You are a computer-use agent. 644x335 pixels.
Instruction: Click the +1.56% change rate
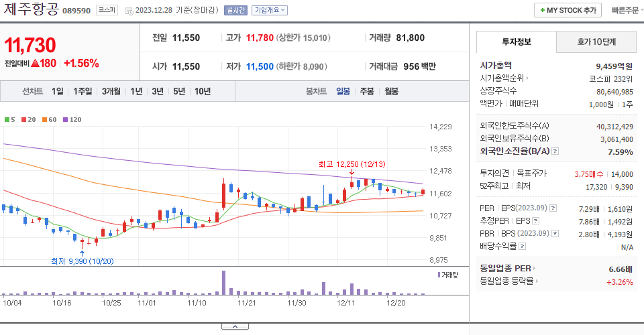pos(81,63)
